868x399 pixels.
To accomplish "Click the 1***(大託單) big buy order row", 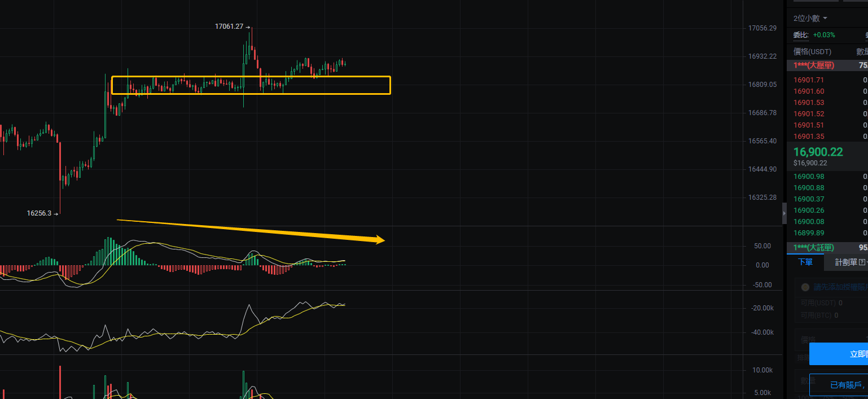I will coord(827,248).
